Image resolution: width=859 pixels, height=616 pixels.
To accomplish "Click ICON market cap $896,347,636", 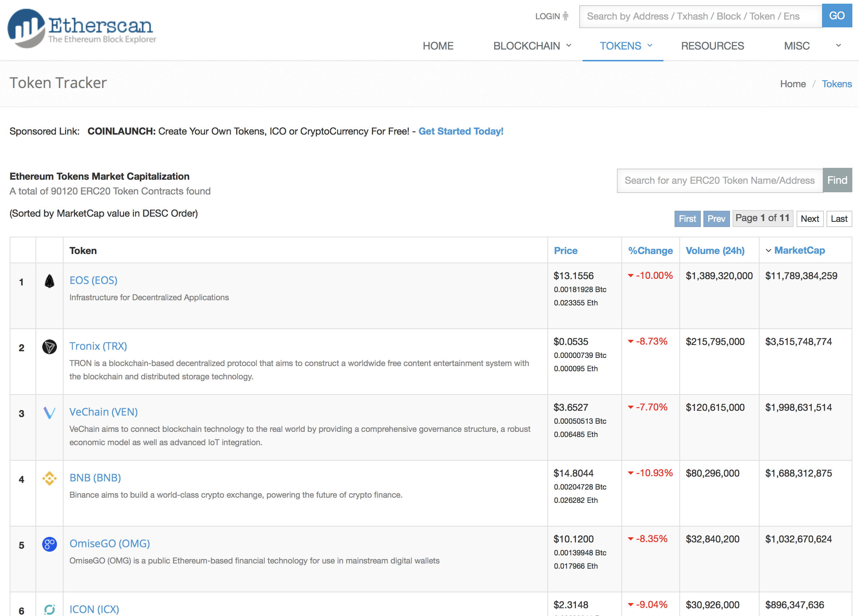I will click(x=795, y=605).
